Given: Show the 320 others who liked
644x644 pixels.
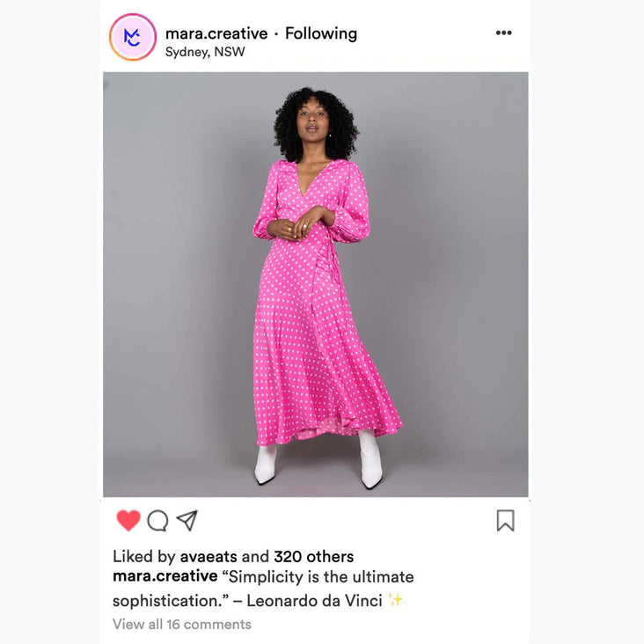Looking at the screenshot, I should pyautogui.click(x=314, y=557).
